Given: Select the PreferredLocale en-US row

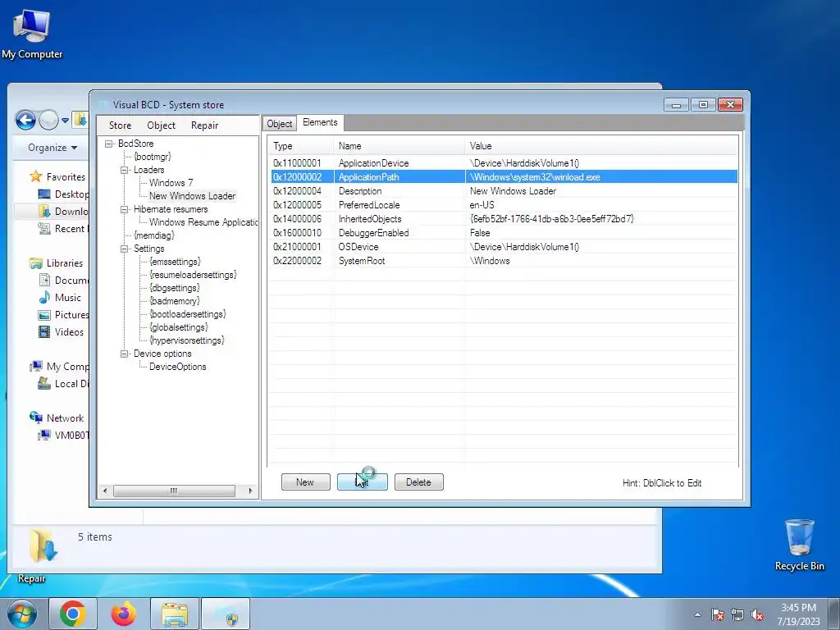Looking at the screenshot, I should [504, 204].
